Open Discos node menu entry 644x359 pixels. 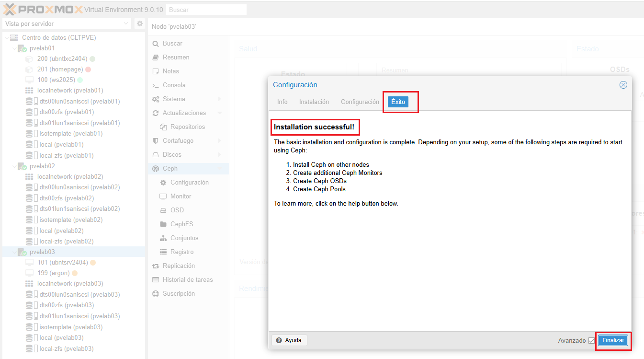click(x=187, y=155)
